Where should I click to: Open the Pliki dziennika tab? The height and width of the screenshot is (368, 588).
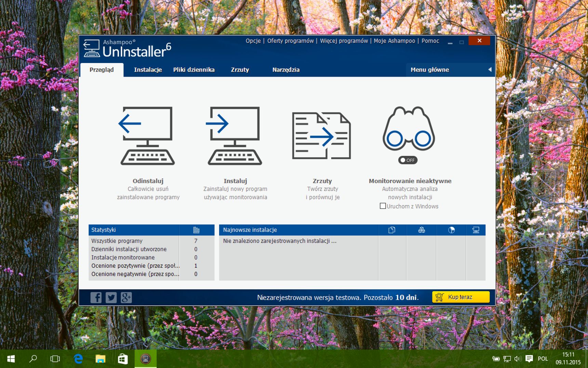click(194, 70)
